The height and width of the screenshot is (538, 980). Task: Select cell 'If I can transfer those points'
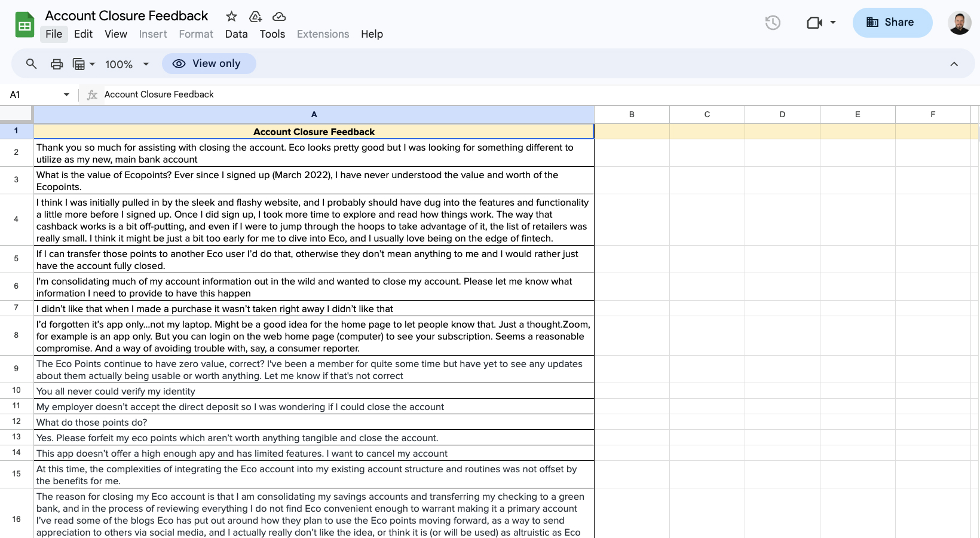pos(314,259)
